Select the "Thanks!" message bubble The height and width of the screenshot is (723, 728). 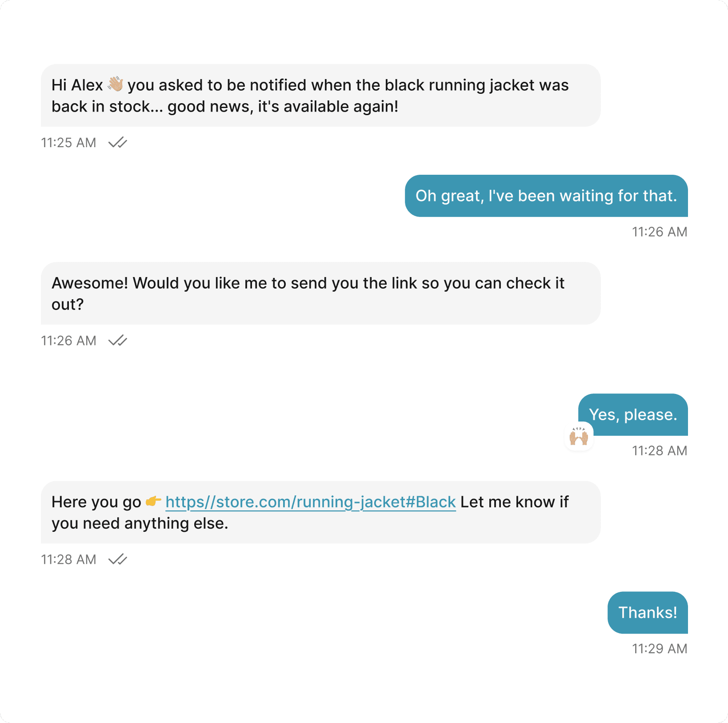click(x=647, y=613)
